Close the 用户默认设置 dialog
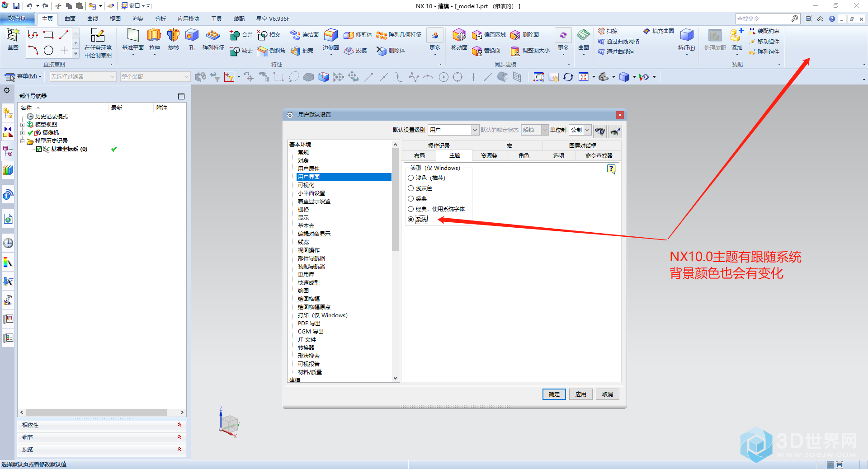Viewport: 868px width, 469px height. coord(620,115)
